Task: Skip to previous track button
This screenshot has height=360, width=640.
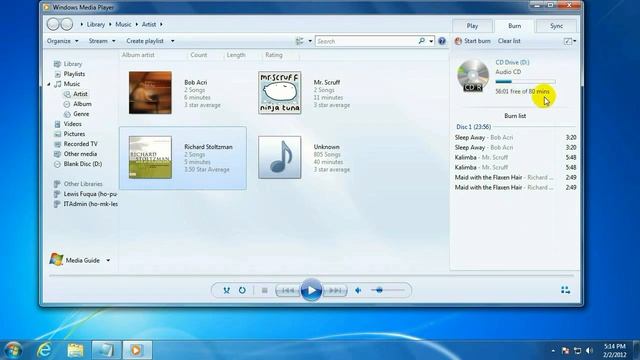Action: [288, 290]
